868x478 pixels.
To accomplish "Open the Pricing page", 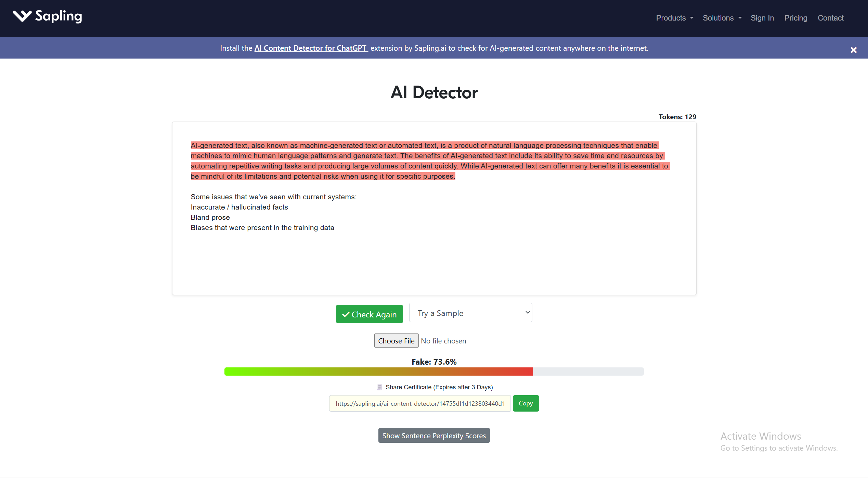I will (796, 18).
